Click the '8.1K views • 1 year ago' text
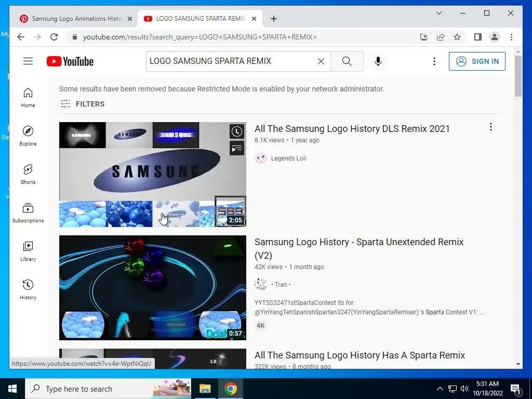Viewport: 532px width, 399px height. click(287, 140)
